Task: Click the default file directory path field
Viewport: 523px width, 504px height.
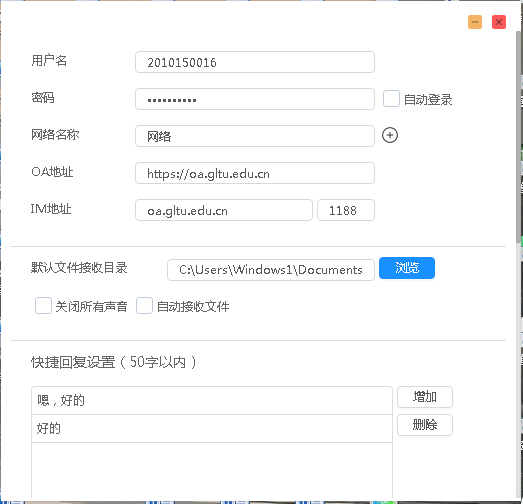Action: 271,270
